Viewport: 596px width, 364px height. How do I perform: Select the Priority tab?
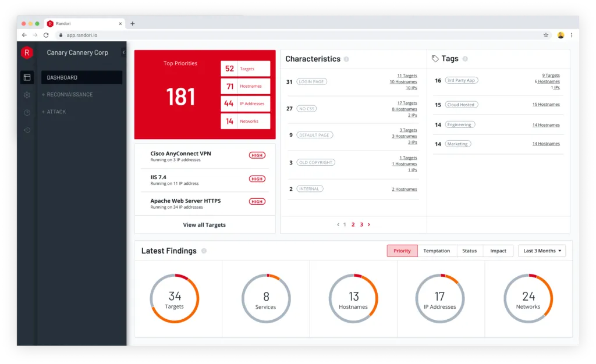(402, 251)
